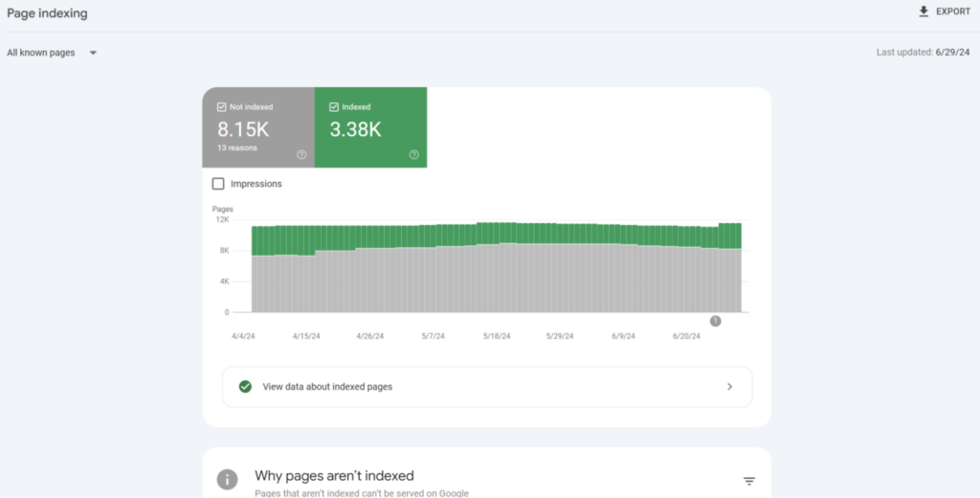Click the 8K y-axis label
Viewport: 980px width, 498px height.
coord(224,250)
